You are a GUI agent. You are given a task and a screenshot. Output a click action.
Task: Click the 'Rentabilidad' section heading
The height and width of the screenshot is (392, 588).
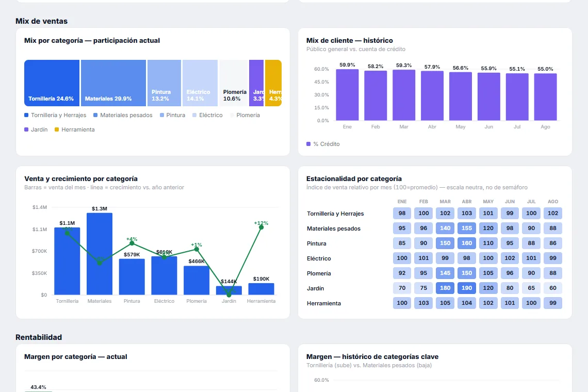(x=39, y=337)
